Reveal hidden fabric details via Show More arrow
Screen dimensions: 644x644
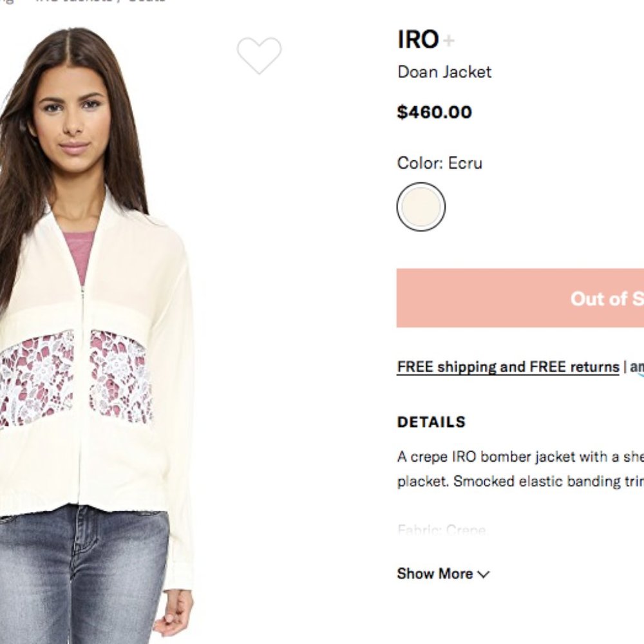pos(484,574)
